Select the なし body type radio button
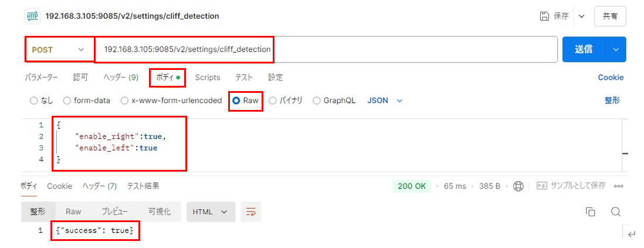644x248 pixels. click(x=33, y=100)
